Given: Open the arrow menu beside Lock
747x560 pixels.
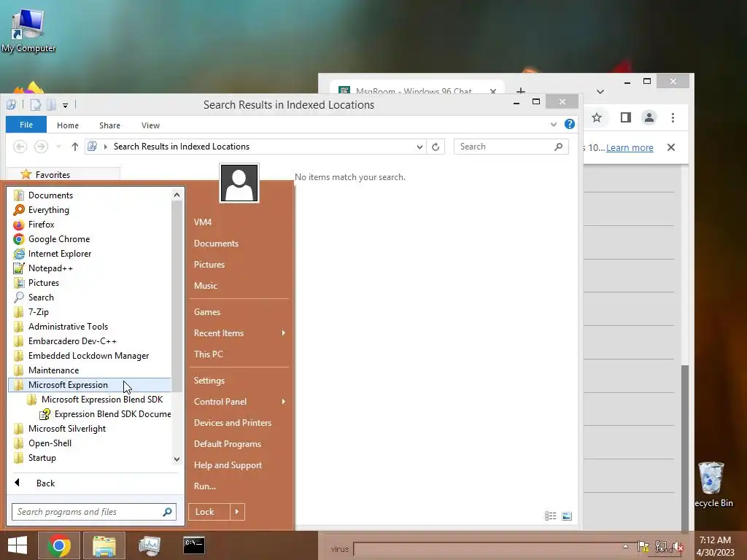Looking at the screenshot, I should (237, 512).
